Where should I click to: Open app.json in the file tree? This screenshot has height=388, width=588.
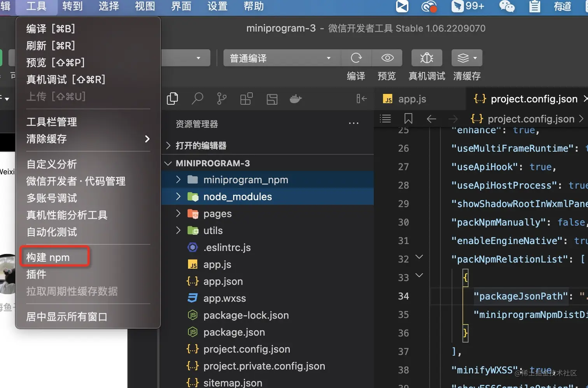click(268, 281)
